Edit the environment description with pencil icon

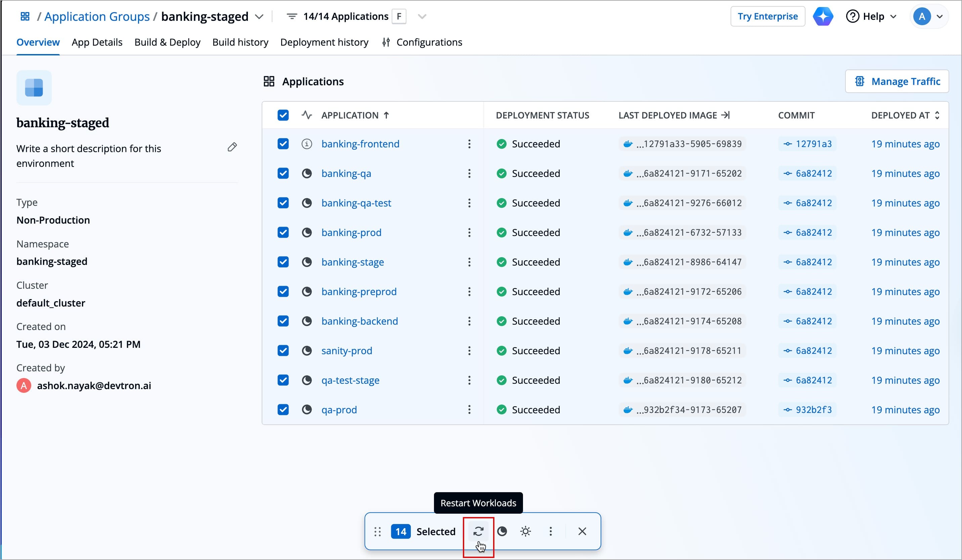pyautogui.click(x=232, y=147)
